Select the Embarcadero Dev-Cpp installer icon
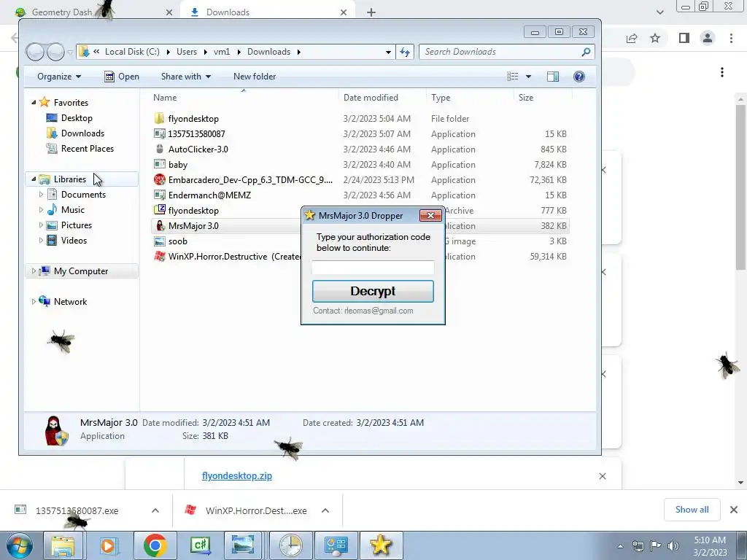The image size is (747, 560). (160, 179)
